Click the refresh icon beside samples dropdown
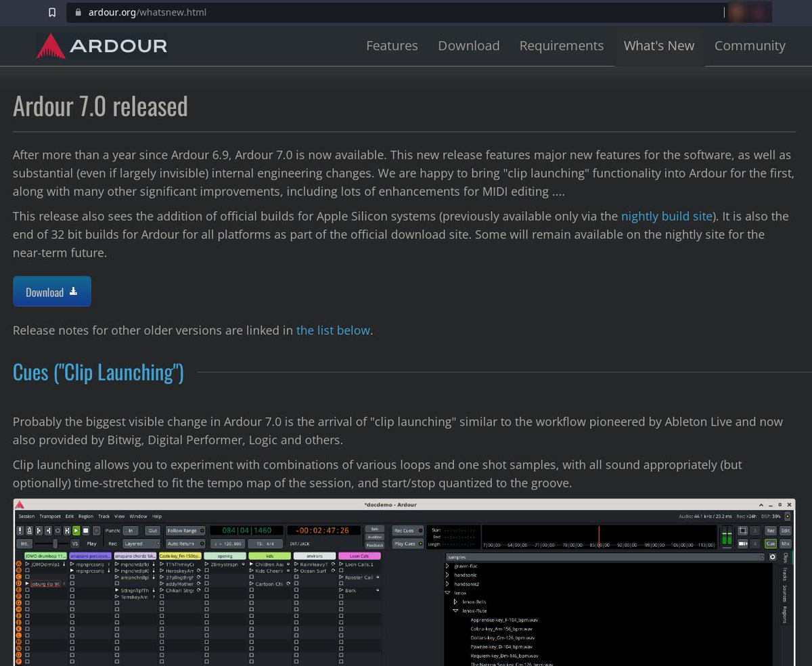 (x=772, y=557)
